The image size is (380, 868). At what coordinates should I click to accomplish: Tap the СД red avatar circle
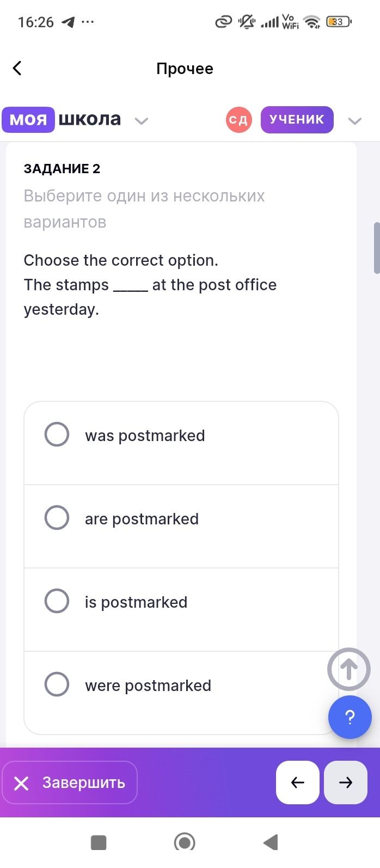tap(238, 120)
